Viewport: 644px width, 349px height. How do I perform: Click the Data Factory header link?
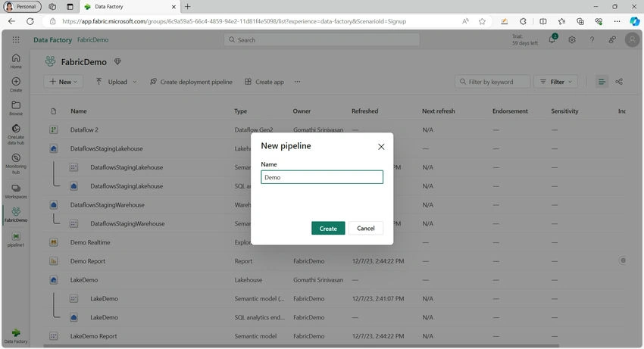click(x=52, y=40)
